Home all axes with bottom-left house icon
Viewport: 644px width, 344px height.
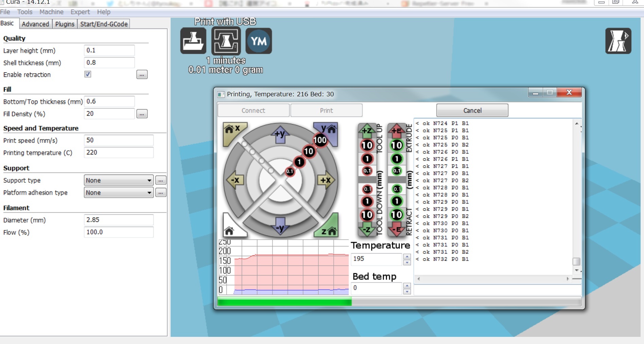point(231,229)
